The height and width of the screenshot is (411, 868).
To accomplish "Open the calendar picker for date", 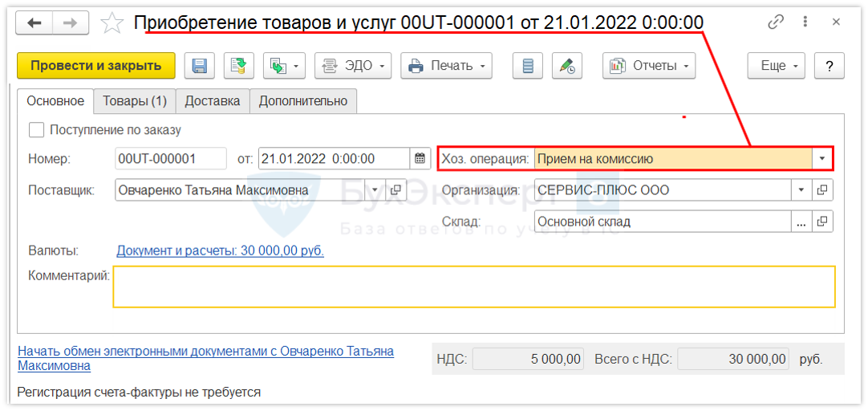I will point(420,159).
